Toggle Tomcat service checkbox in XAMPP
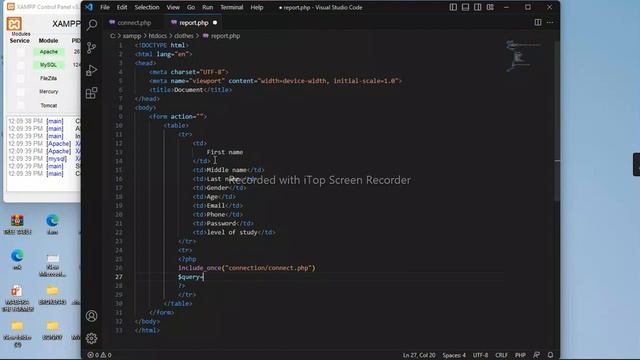 point(20,105)
